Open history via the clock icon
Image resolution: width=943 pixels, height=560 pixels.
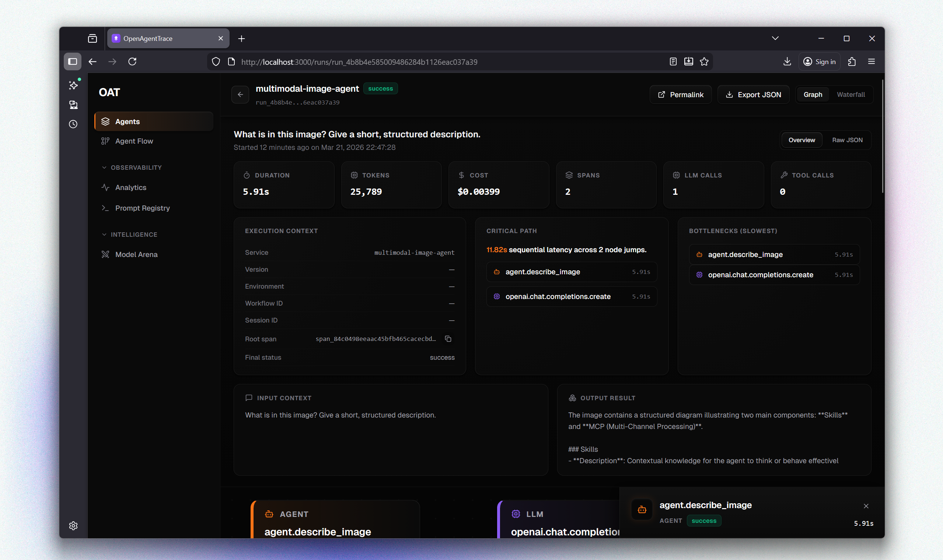[x=73, y=124]
